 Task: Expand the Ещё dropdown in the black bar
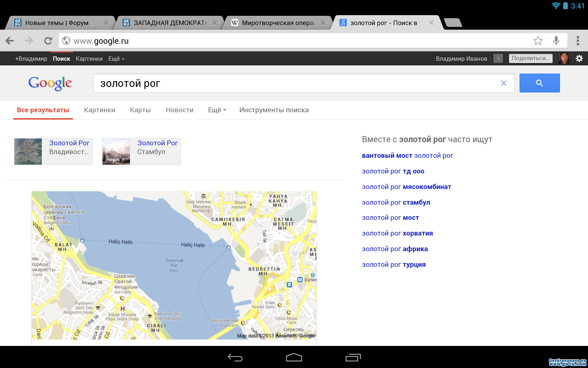tap(116, 59)
